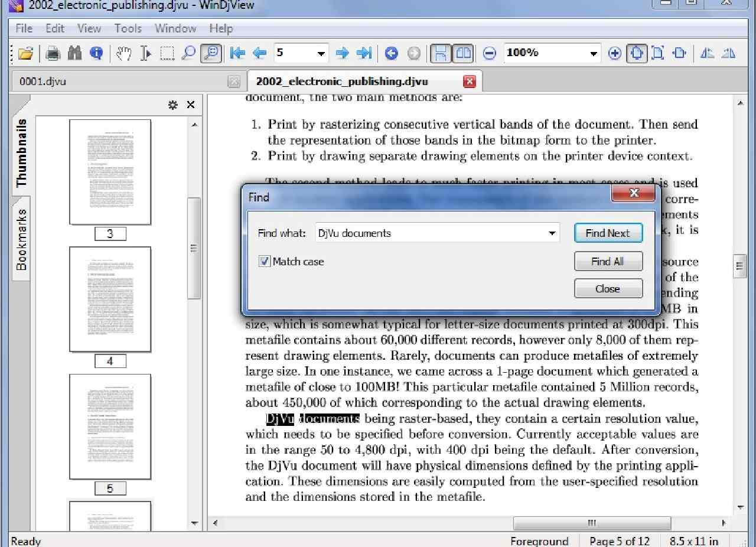756x547 pixels.
Task: Click the document vertical scrollbar handle
Action: coord(740,266)
